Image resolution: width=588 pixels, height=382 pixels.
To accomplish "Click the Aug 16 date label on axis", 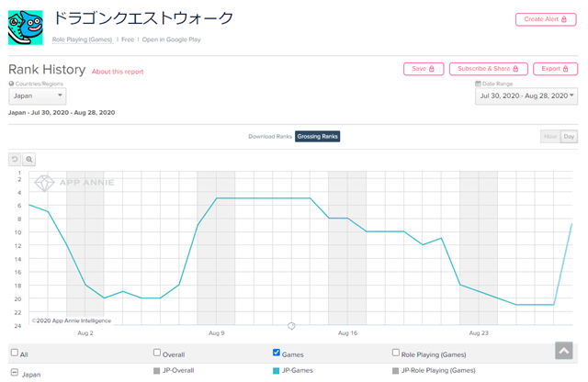I will [x=347, y=333].
